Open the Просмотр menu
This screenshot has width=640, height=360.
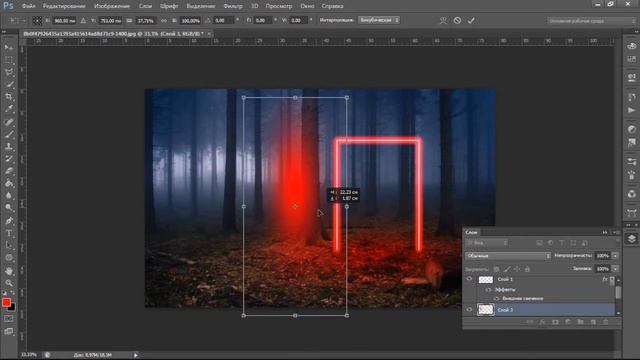(279, 6)
